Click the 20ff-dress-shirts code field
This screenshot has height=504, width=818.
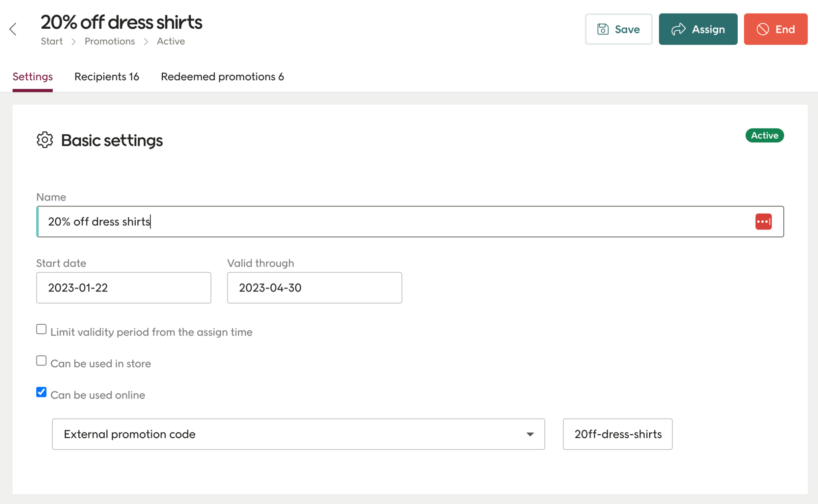click(617, 434)
